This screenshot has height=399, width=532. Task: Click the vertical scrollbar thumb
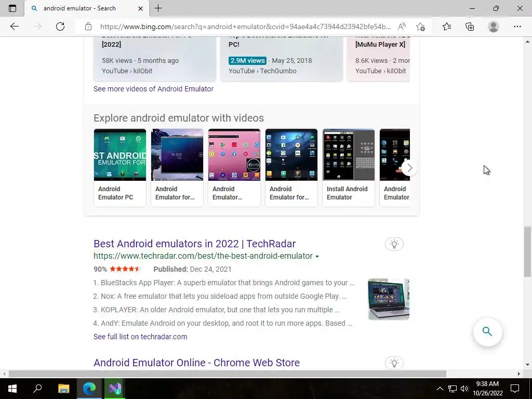coord(527,252)
